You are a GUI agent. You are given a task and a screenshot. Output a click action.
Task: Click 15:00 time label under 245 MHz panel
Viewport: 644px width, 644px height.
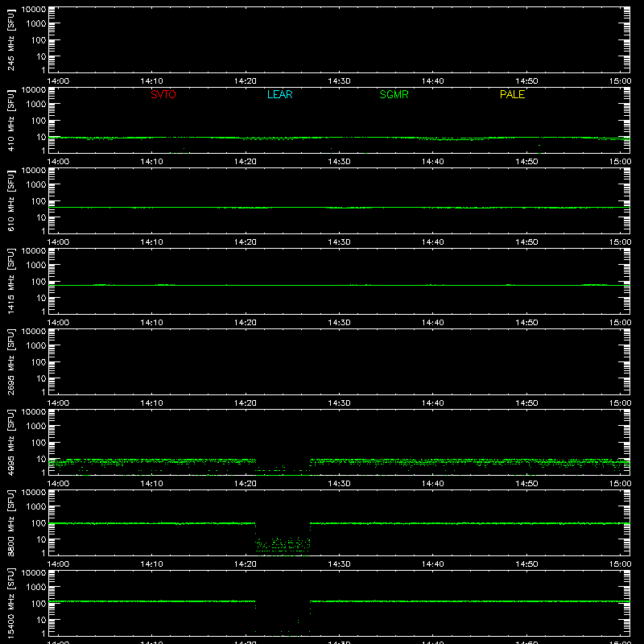(x=620, y=81)
